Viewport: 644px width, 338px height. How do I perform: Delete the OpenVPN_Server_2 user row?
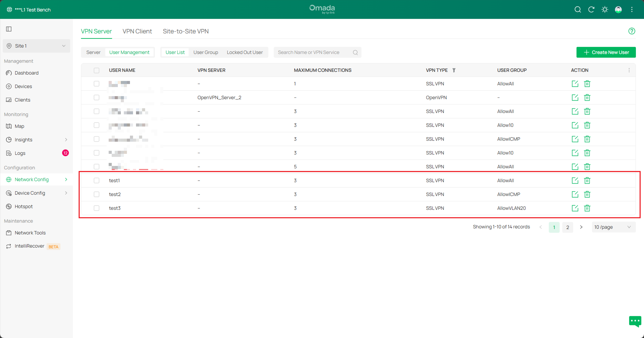coord(587,97)
